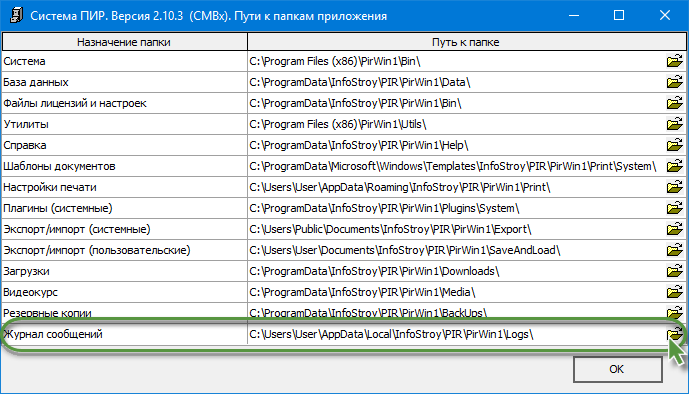The image size is (689, 394).
Task: Click the application icon in title bar
Action: click(x=16, y=16)
